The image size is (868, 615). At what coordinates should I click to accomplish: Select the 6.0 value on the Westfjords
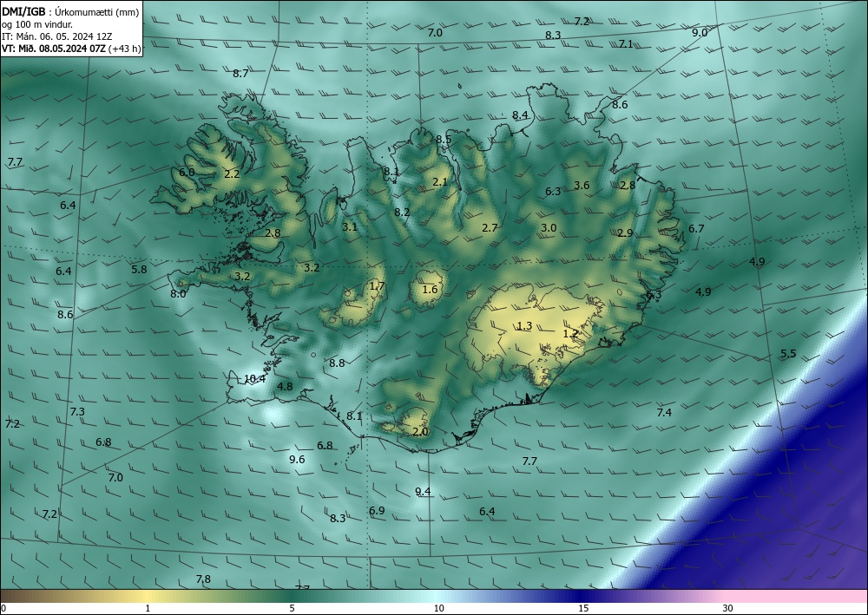187,172
